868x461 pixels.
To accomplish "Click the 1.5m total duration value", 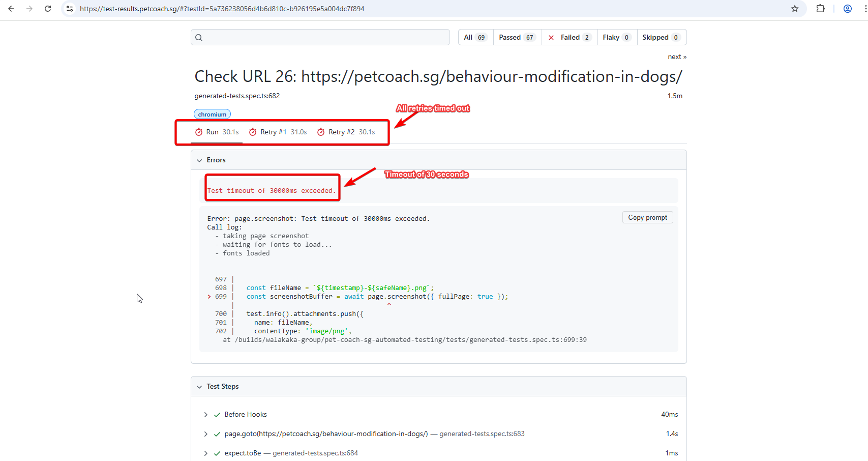I will [675, 96].
